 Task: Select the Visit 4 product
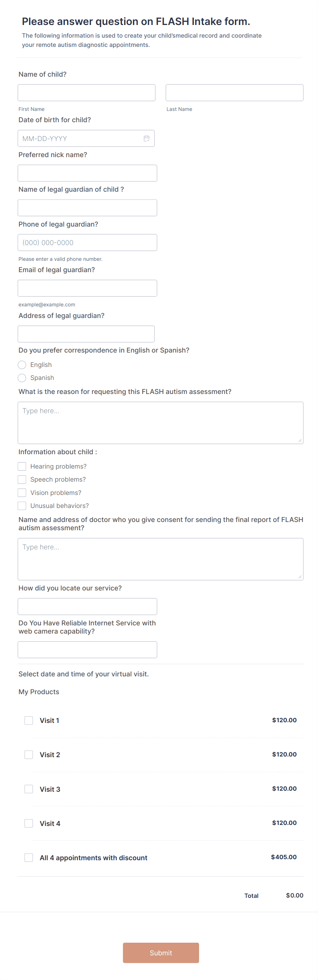point(28,823)
